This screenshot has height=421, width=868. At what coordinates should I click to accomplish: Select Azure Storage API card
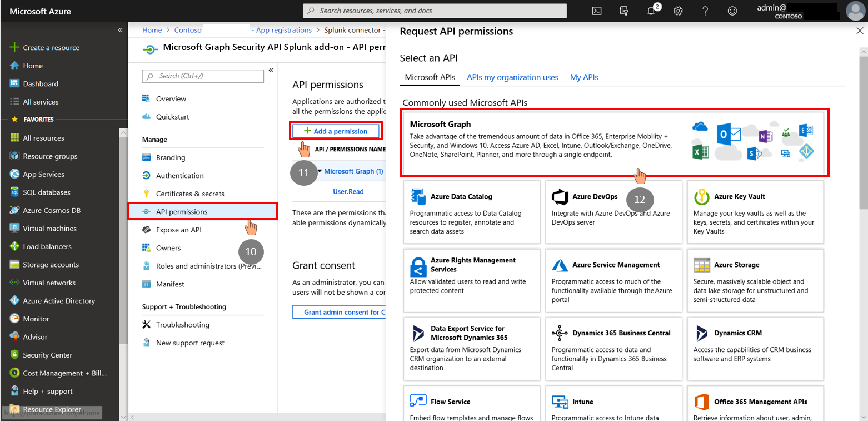pyautogui.click(x=756, y=280)
